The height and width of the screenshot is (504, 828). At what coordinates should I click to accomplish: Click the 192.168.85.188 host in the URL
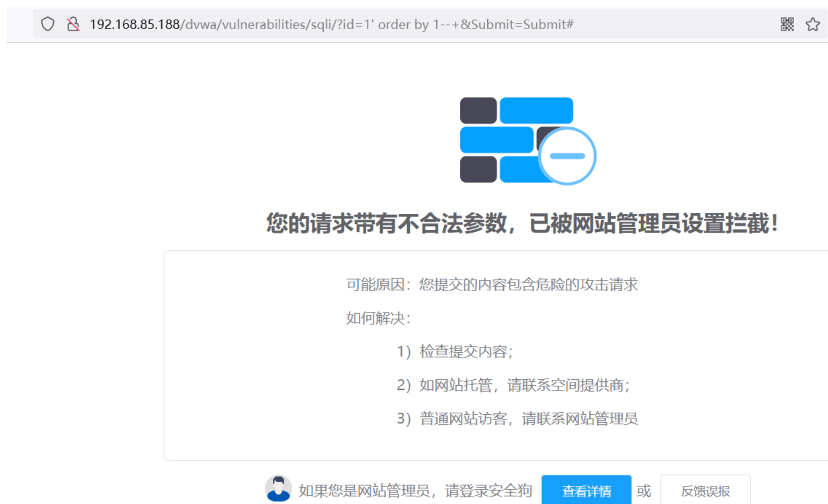pyautogui.click(x=134, y=24)
